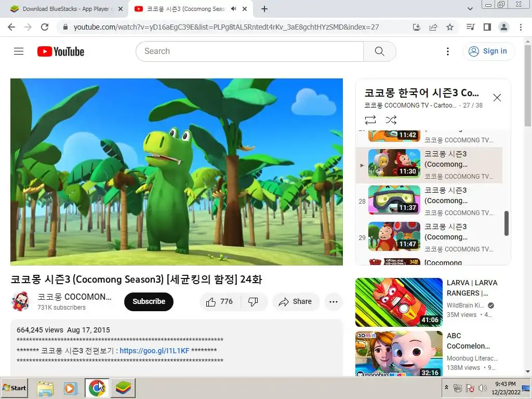
Task: Play playlist video 28 with 11:37 duration
Action: pyautogui.click(x=429, y=202)
